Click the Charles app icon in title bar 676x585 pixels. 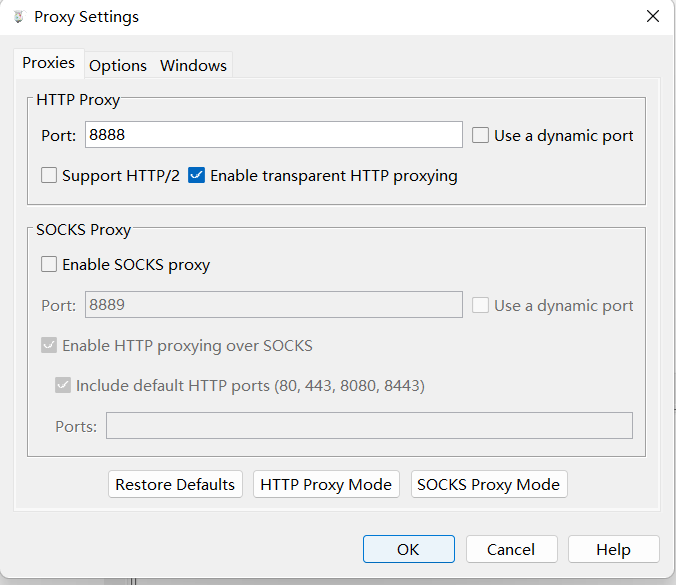click(18, 17)
